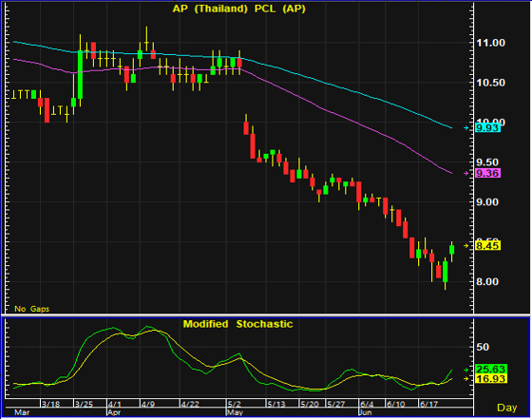Click the 5/13 date marker
Screen dimensions: 532x419
click(276, 404)
